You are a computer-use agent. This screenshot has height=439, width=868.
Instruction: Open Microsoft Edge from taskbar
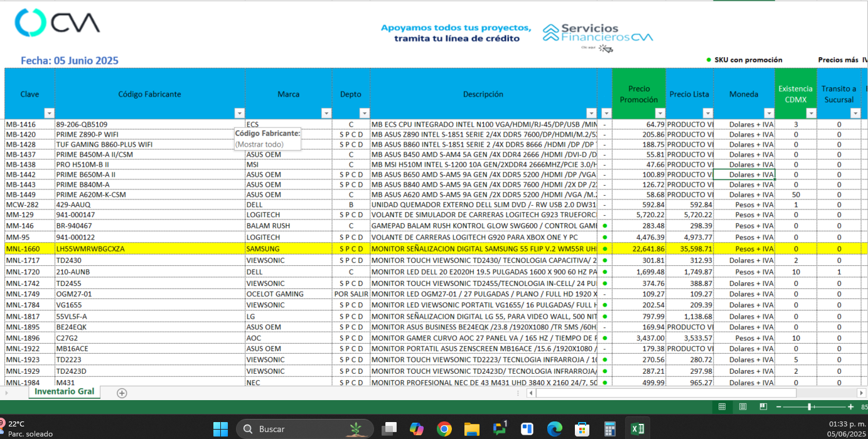554,429
